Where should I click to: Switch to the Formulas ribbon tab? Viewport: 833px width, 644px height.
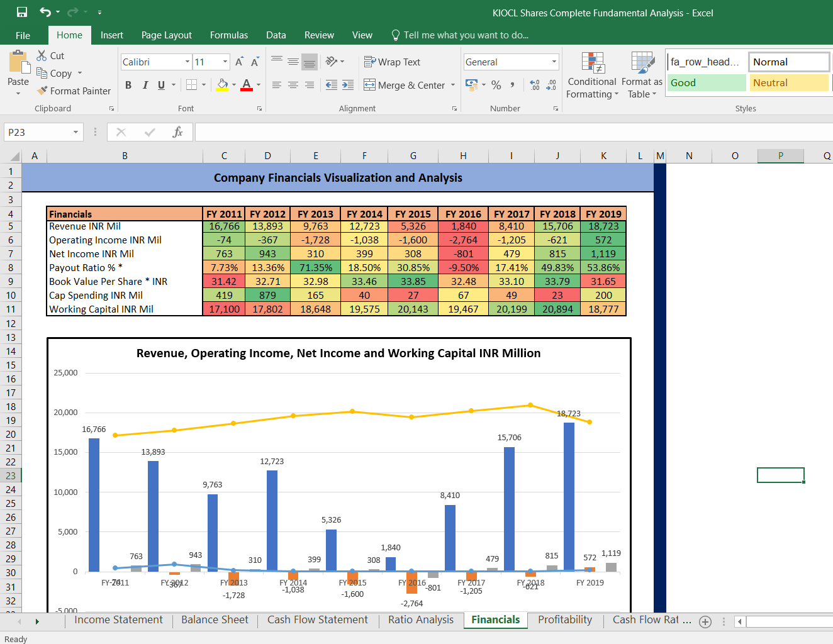[x=229, y=35]
